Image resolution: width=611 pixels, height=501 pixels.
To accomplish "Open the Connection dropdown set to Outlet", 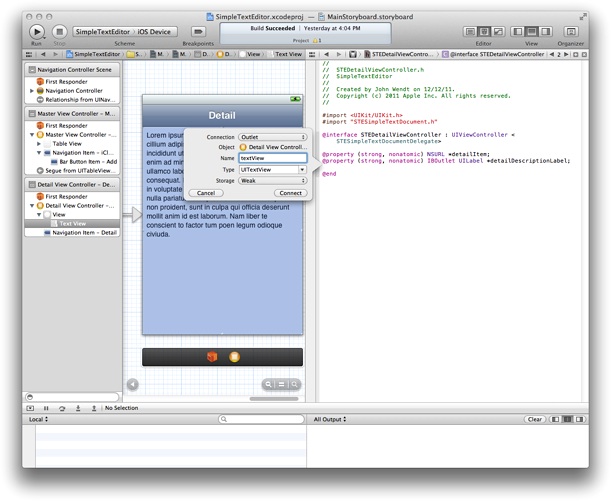I will tap(272, 136).
